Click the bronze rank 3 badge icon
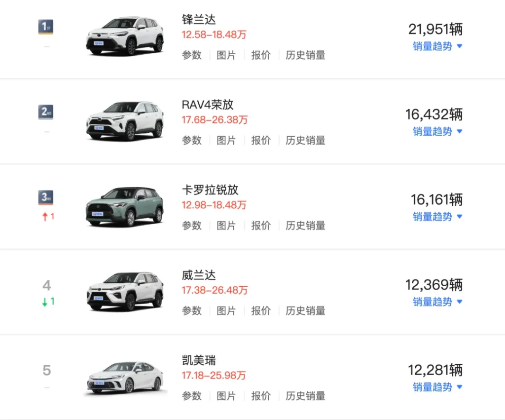Screen dimensions: 505x420 (46, 197)
